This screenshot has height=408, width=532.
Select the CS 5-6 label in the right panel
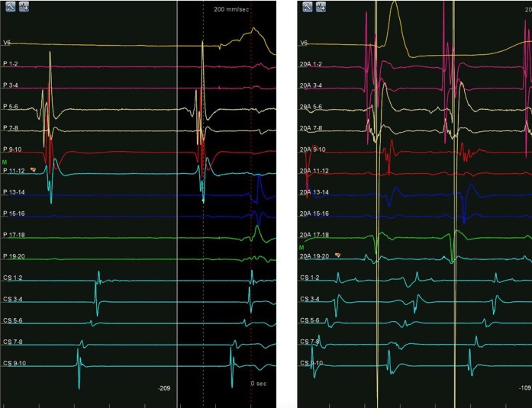point(309,320)
